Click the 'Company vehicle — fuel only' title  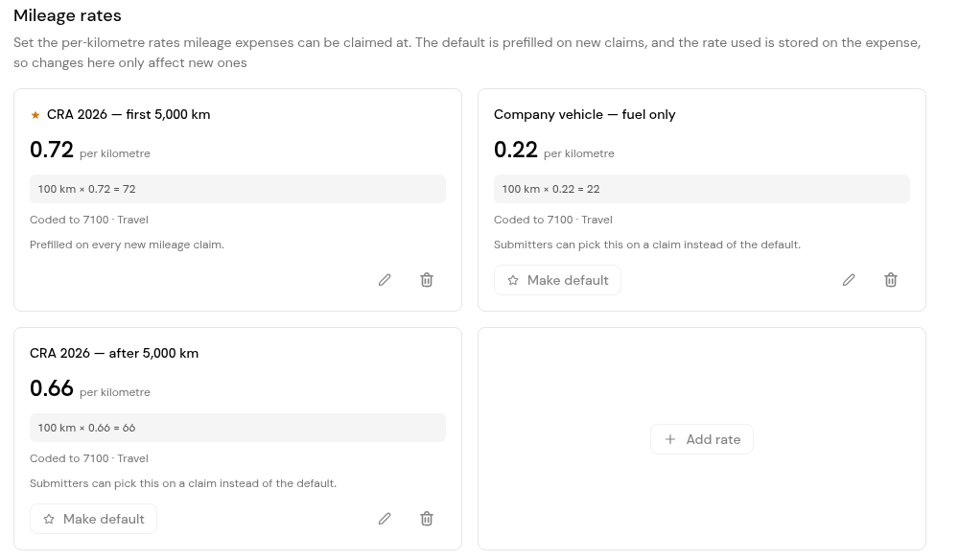coord(585,114)
